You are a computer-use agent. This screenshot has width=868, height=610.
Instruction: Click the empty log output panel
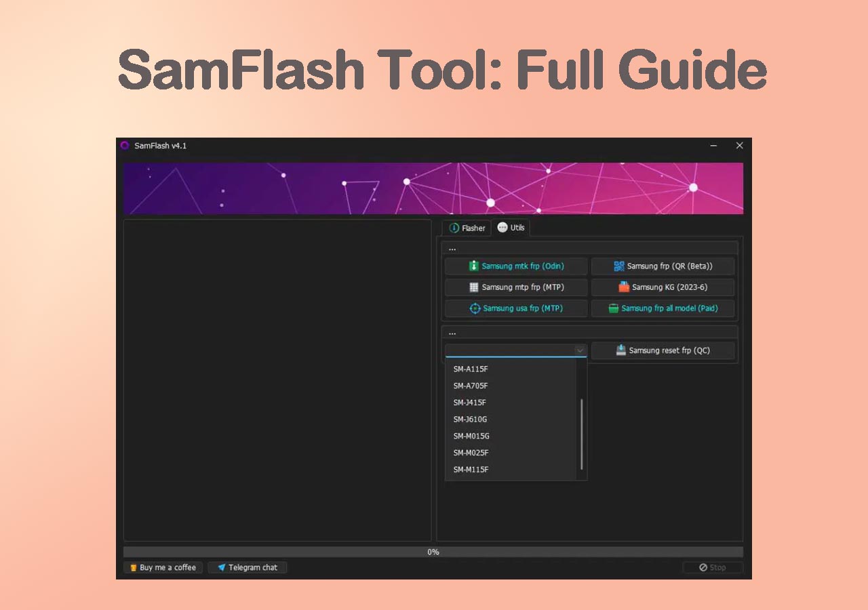[x=277, y=380]
